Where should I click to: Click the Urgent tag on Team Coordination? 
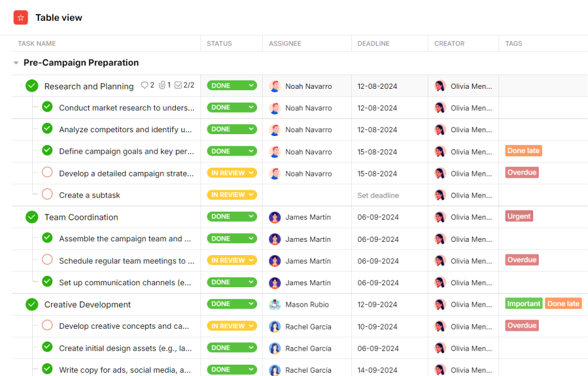(x=518, y=217)
